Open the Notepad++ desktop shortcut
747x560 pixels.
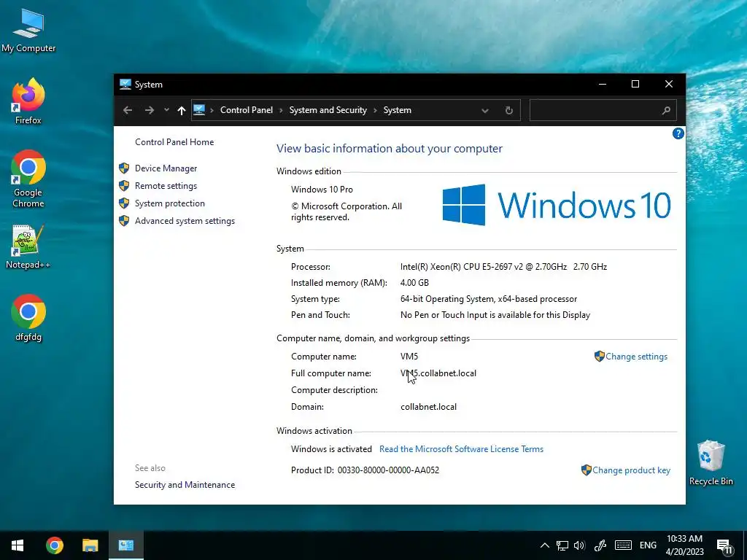pos(28,246)
